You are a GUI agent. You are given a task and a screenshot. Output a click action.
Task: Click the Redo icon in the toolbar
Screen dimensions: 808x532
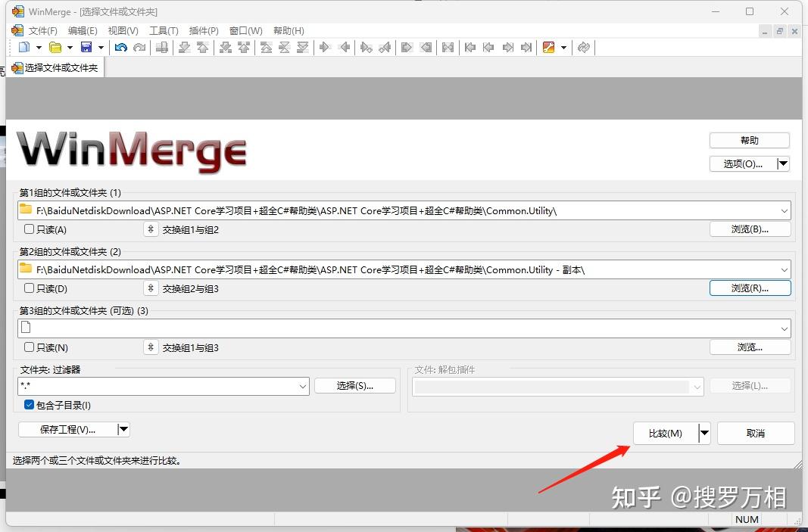(x=139, y=47)
